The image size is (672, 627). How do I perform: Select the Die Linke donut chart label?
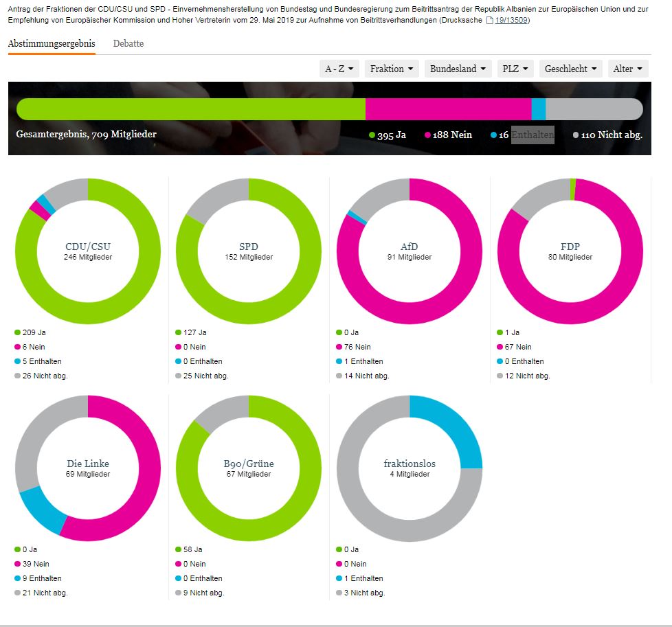pyautogui.click(x=88, y=464)
